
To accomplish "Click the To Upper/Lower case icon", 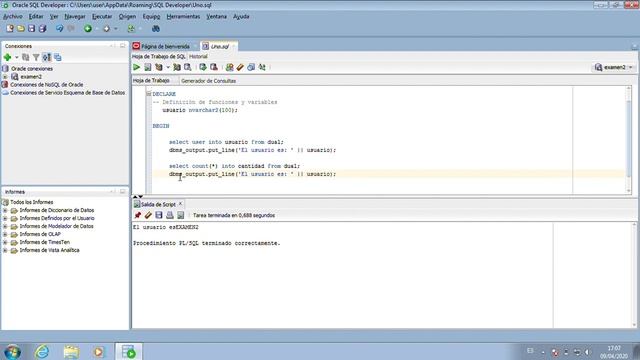I will (262, 67).
